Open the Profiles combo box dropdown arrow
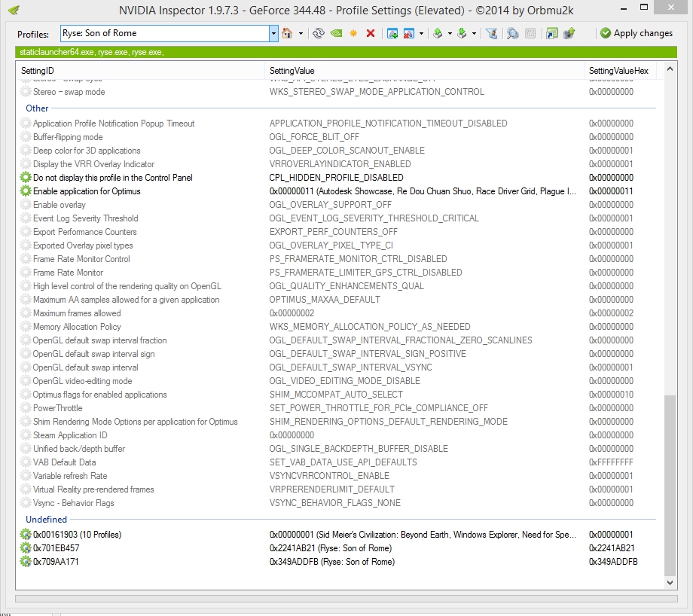The height and width of the screenshot is (616, 693). tap(273, 34)
